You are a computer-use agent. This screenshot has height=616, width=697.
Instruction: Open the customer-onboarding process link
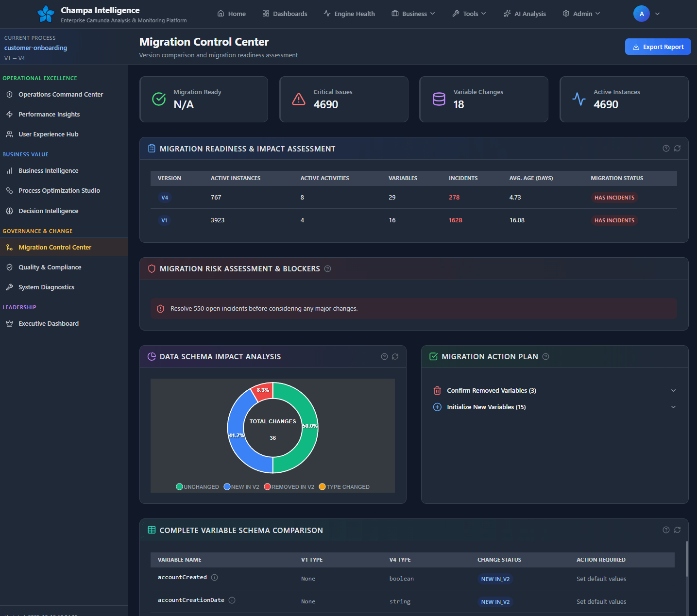point(36,48)
